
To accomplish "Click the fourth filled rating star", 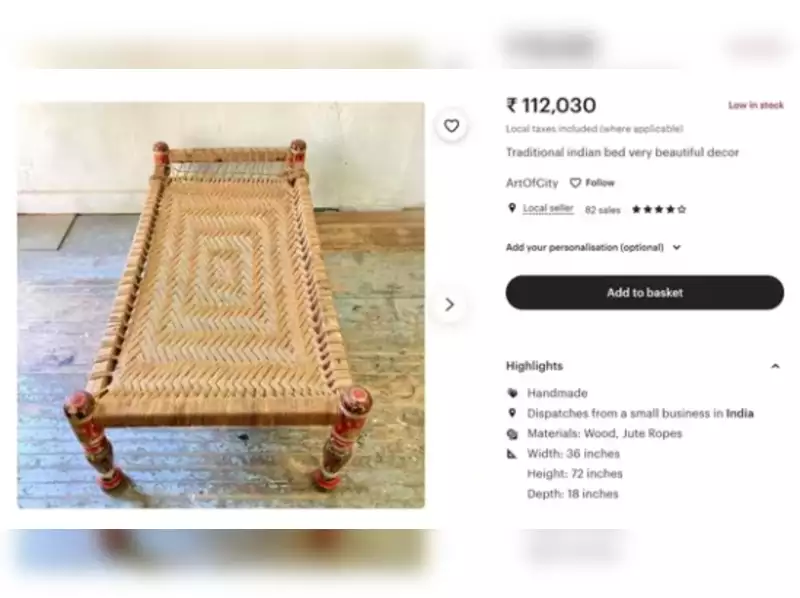I will click(x=670, y=207).
